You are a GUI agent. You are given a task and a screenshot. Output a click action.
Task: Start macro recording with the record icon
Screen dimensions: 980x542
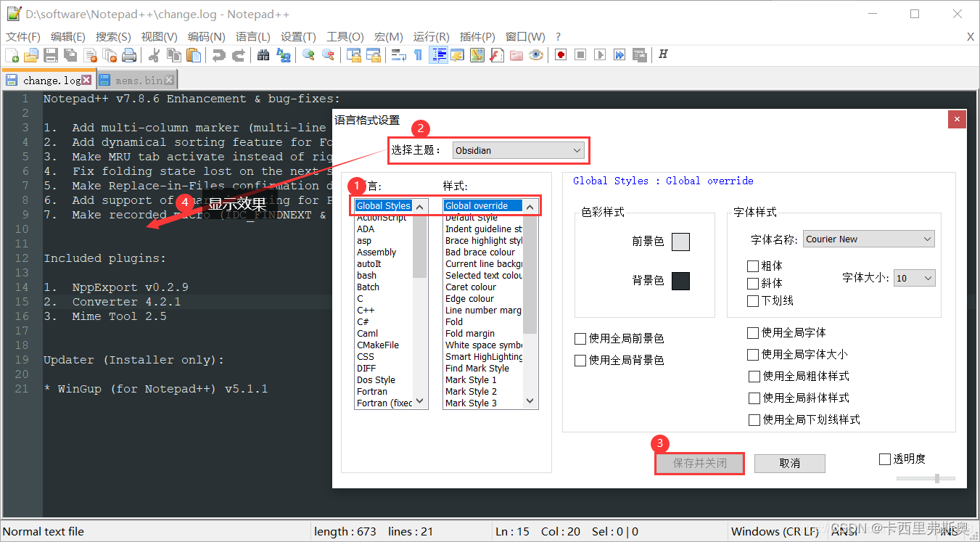(x=560, y=55)
